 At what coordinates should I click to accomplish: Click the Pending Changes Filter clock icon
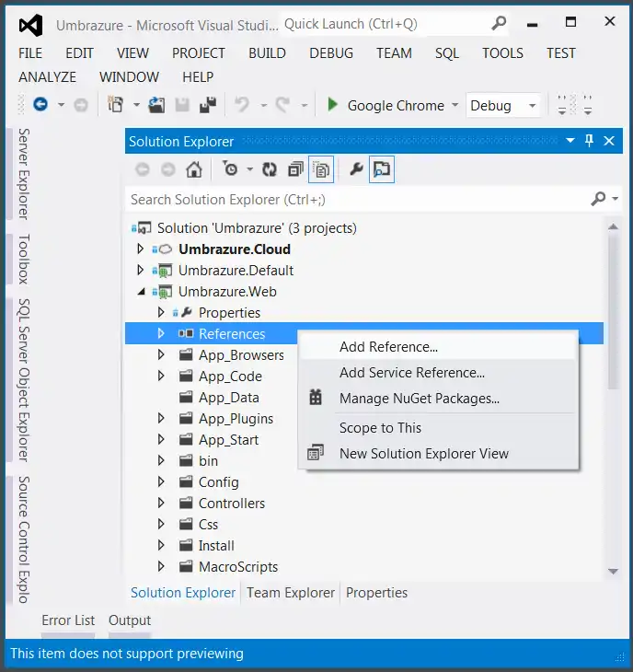[x=230, y=169]
